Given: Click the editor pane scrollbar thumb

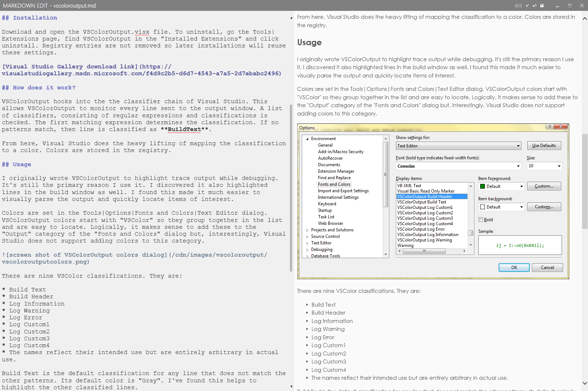Looking at the screenshot, I should click(291, 188).
